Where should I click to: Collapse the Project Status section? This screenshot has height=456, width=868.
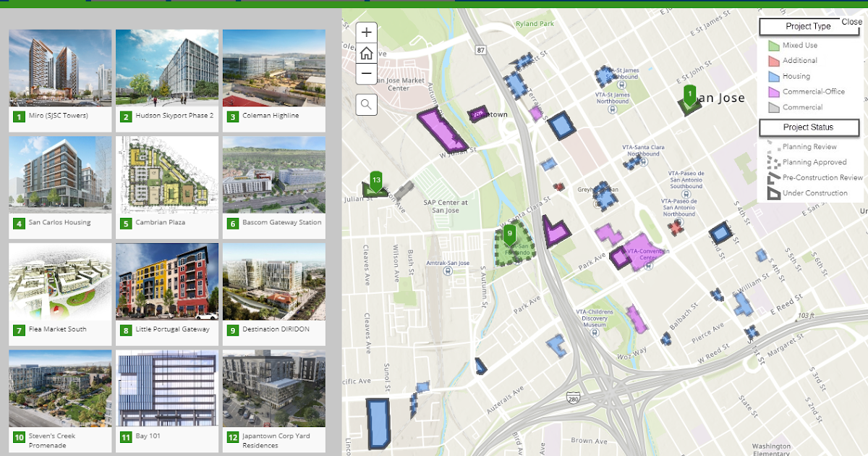[809, 127]
